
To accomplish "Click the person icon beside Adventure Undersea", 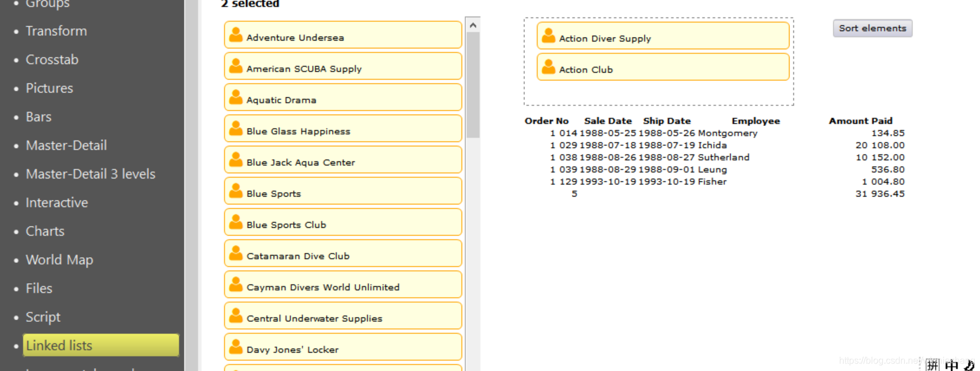I will pos(236,35).
